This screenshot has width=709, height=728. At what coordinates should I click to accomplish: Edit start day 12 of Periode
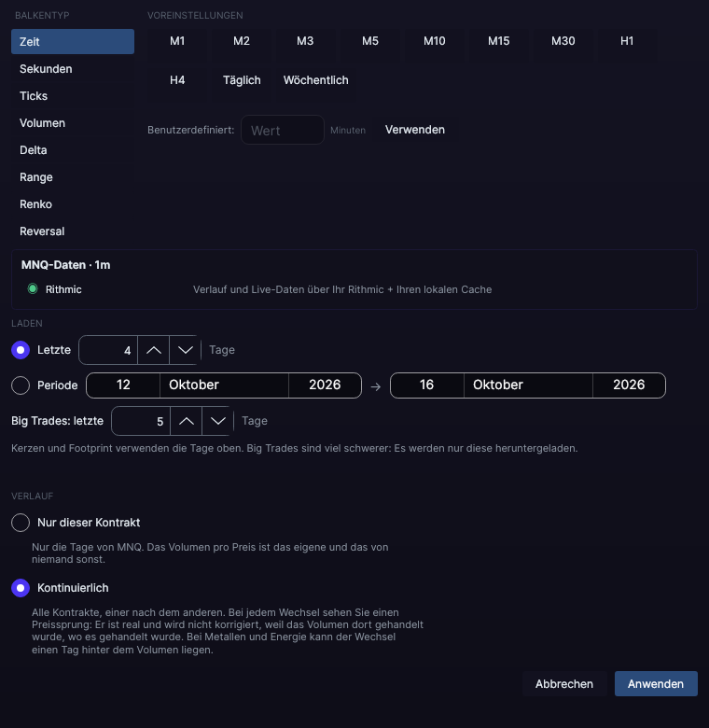(x=123, y=385)
